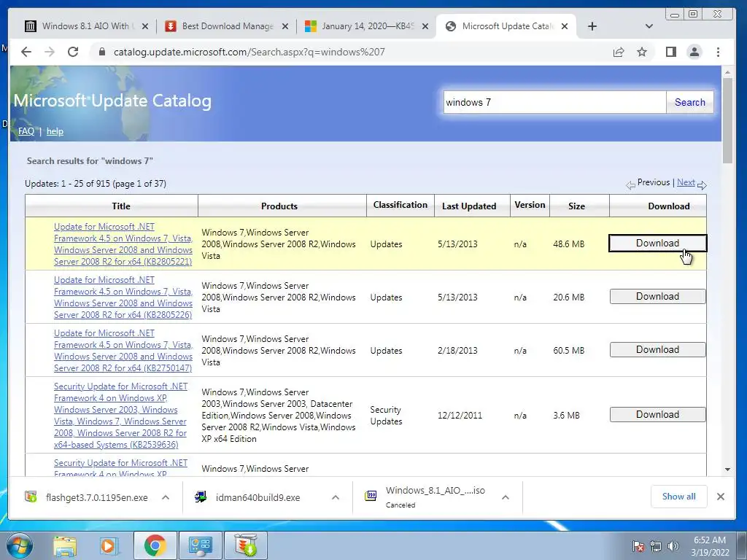Open the Windows Start menu
Screen dimensions: 747x560
[x=19, y=545]
